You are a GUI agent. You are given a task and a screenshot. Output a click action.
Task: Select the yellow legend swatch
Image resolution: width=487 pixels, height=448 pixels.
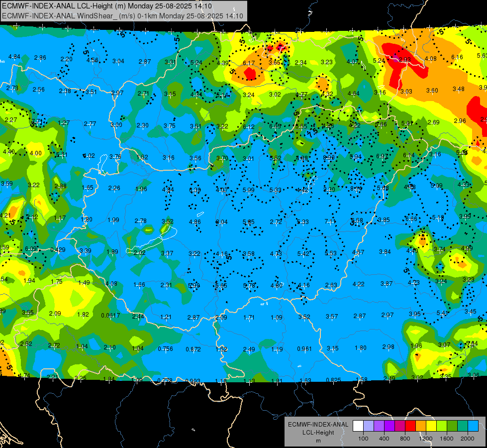[431, 426]
